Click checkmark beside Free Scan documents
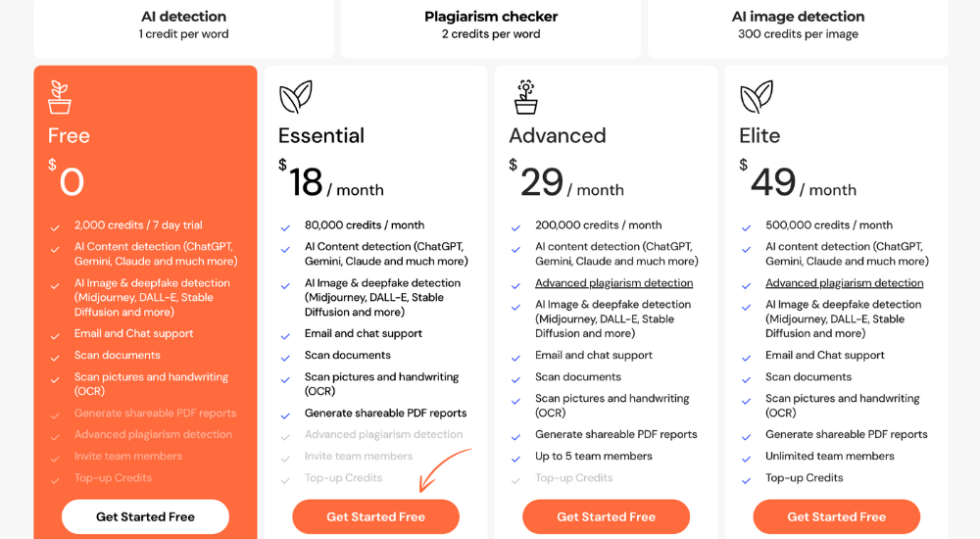The width and height of the screenshot is (980, 539). [55, 358]
